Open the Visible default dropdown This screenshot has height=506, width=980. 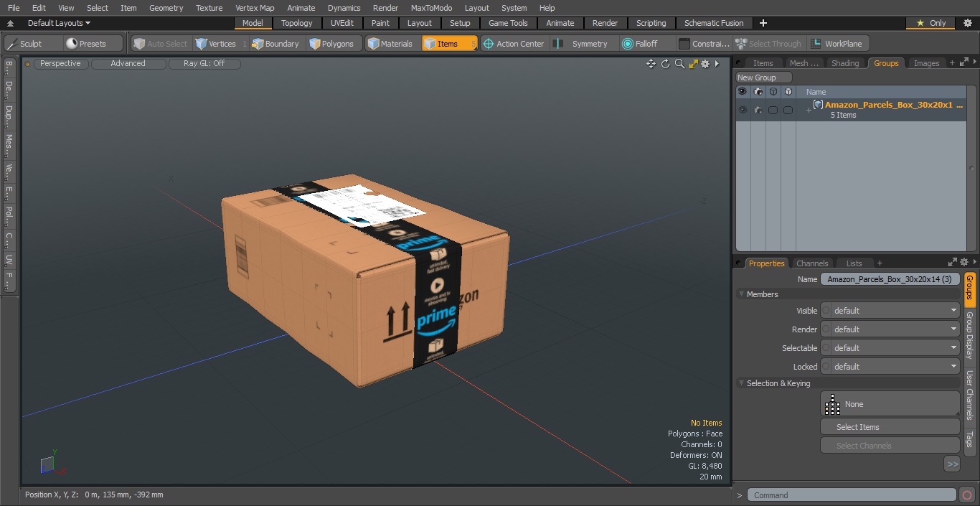[895, 311]
